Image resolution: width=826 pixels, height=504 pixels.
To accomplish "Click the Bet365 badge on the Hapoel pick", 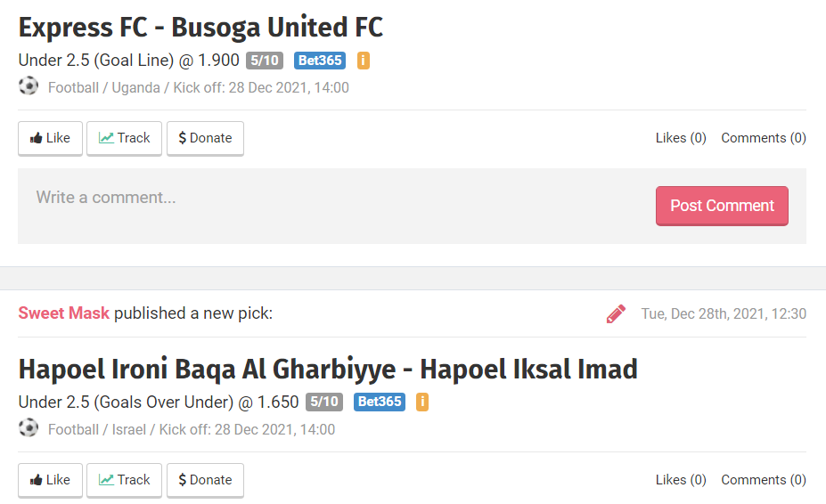I will (x=379, y=402).
